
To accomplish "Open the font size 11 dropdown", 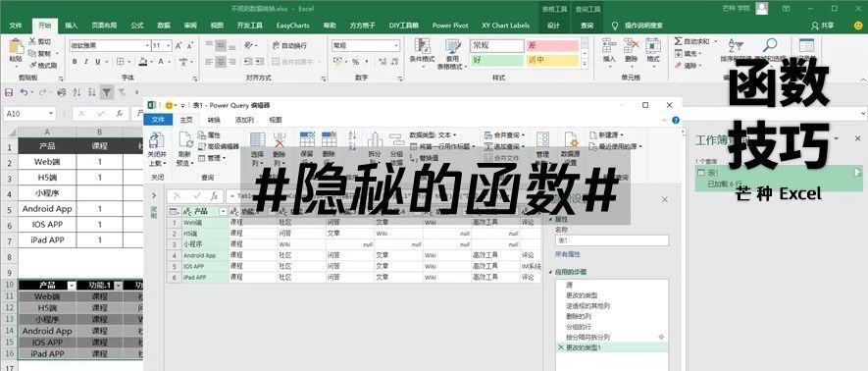I will pos(169,46).
